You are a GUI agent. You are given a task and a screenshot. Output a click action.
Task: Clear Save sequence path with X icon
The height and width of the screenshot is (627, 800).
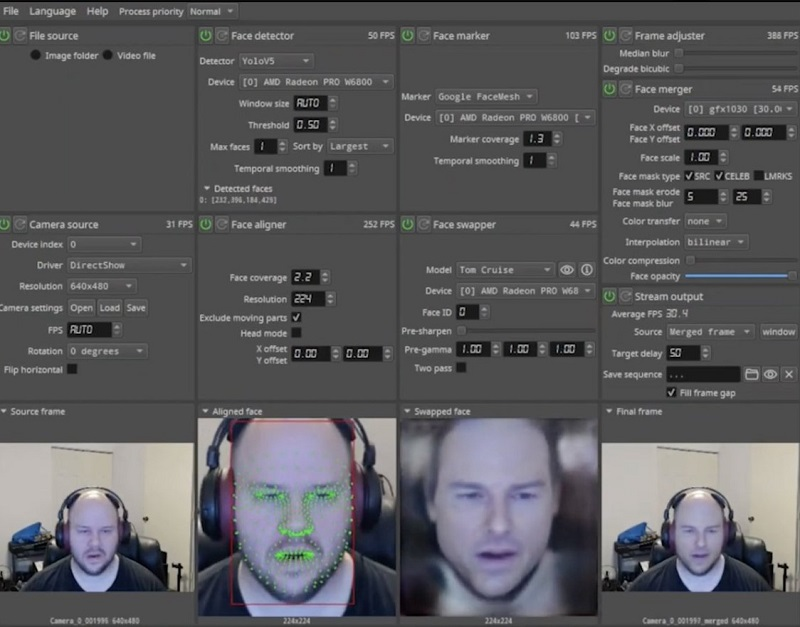point(789,374)
